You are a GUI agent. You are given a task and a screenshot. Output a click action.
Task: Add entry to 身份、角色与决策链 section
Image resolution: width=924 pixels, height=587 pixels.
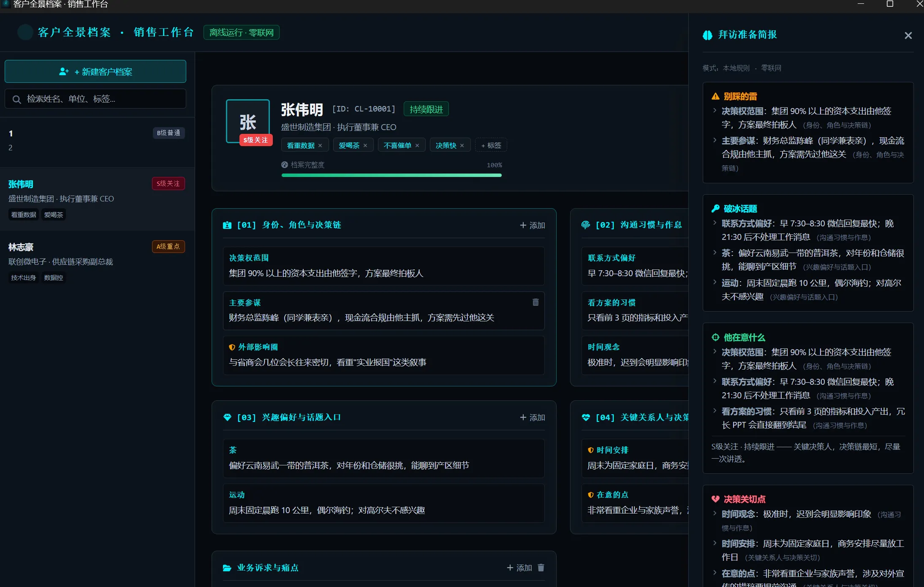click(533, 225)
